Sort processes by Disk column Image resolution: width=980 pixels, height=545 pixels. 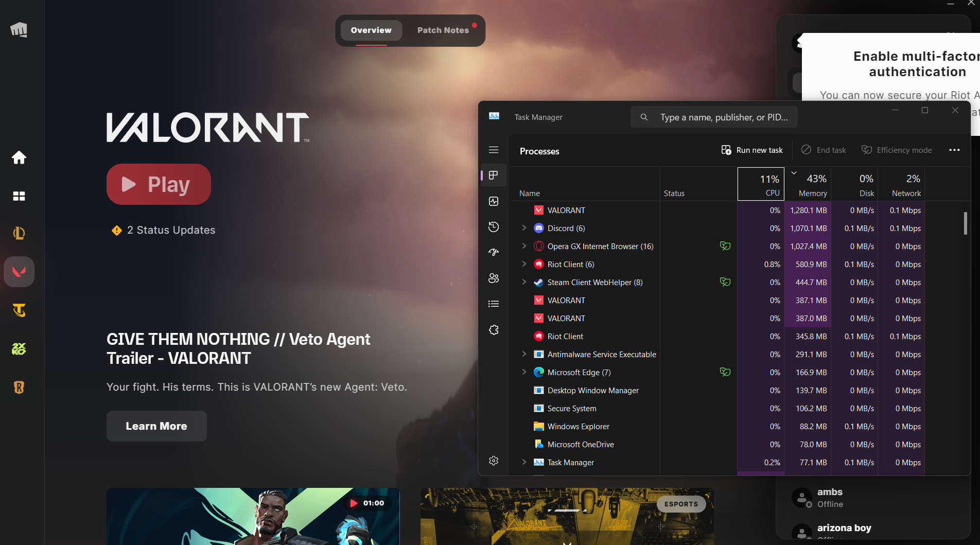point(854,184)
